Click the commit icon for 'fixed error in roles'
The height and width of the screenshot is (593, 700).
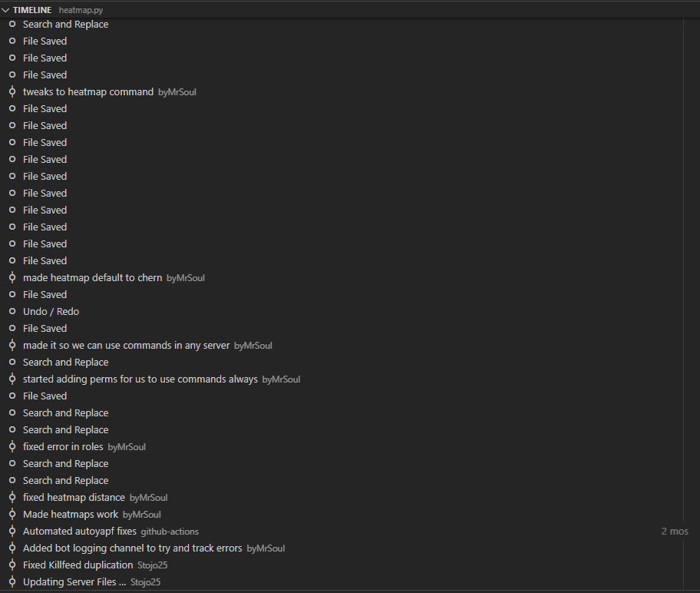click(12, 446)
